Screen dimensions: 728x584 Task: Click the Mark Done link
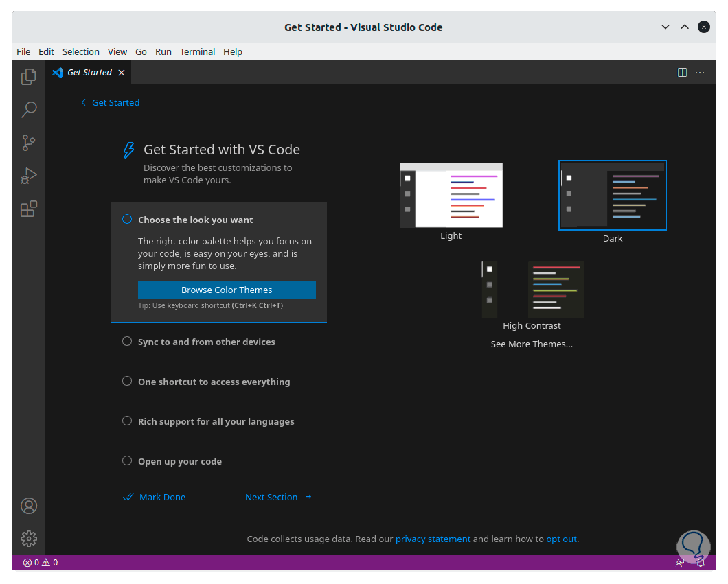[163, 498]
